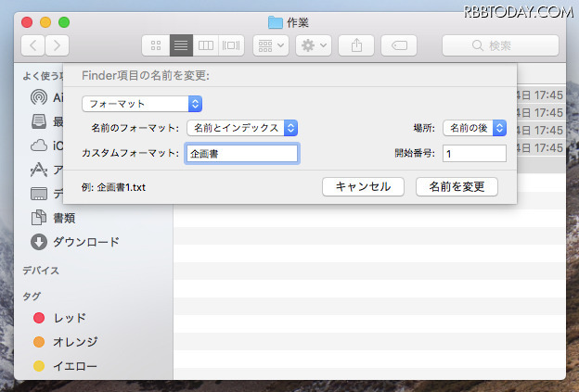
Task: Click the 検索 search field
Action: [x=499, y=44]
